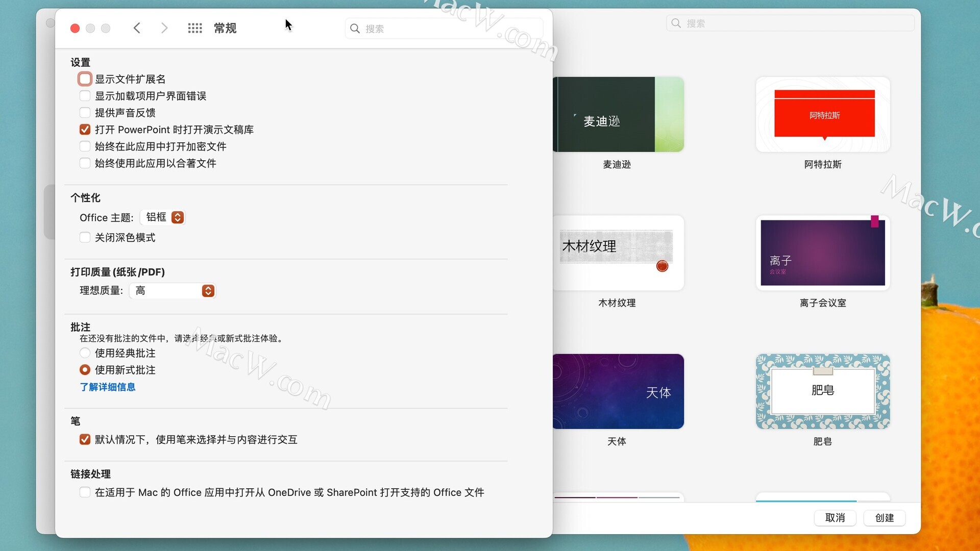The image size is (980, 551).
Task: Click the magnifier icon in preferences search
Action: coord(355,29)
